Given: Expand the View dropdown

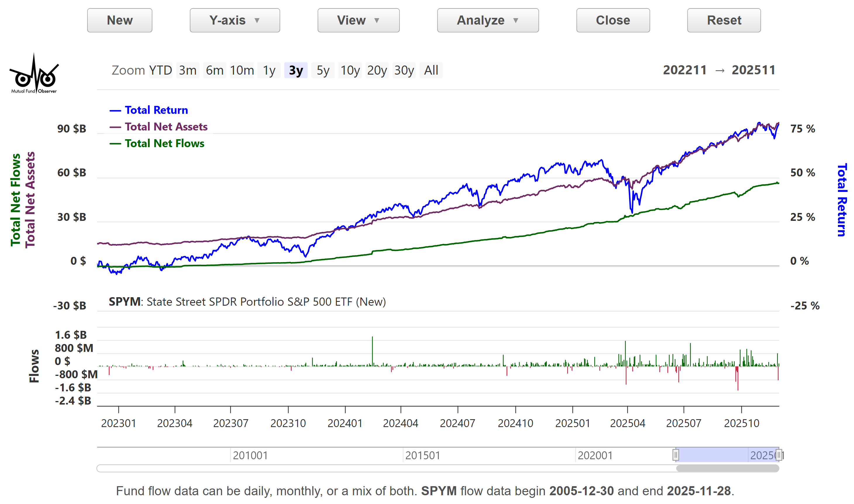Looking at the screenshot, I should [358, 20].
